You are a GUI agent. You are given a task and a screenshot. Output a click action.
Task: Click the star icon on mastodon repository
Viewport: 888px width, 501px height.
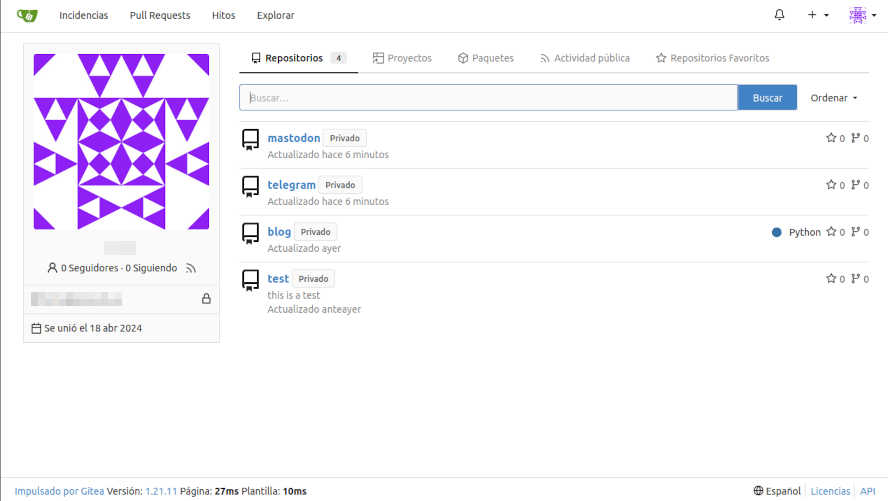pos(830,138)
